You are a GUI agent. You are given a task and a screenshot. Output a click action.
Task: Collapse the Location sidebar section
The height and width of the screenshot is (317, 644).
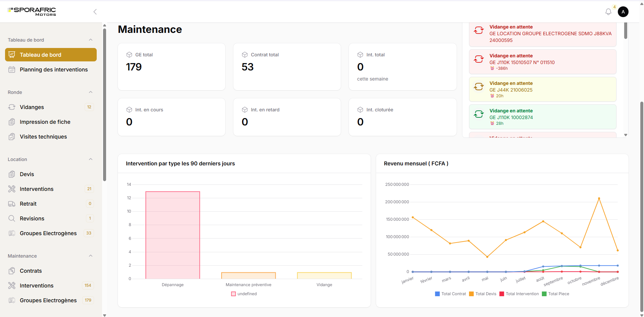[91, 159]
